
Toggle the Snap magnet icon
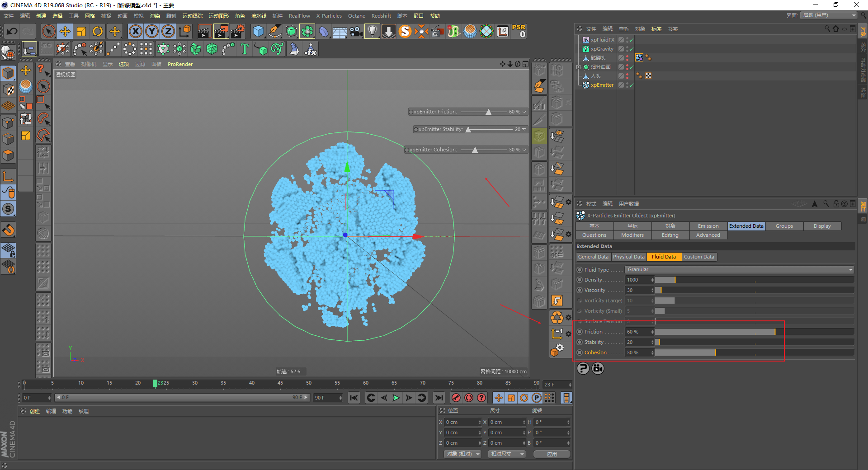click(8, 230)
